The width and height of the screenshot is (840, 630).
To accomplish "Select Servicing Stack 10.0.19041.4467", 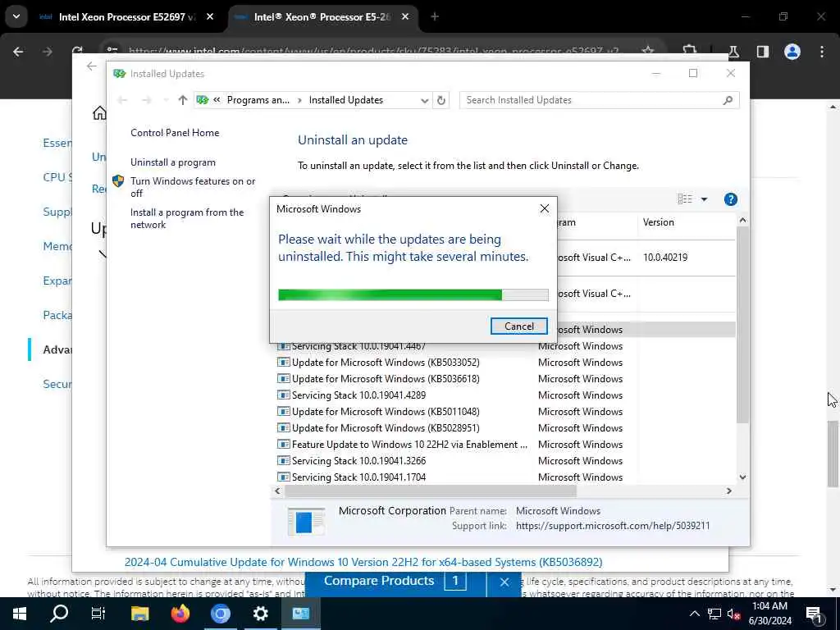I will tap(358, 347).
